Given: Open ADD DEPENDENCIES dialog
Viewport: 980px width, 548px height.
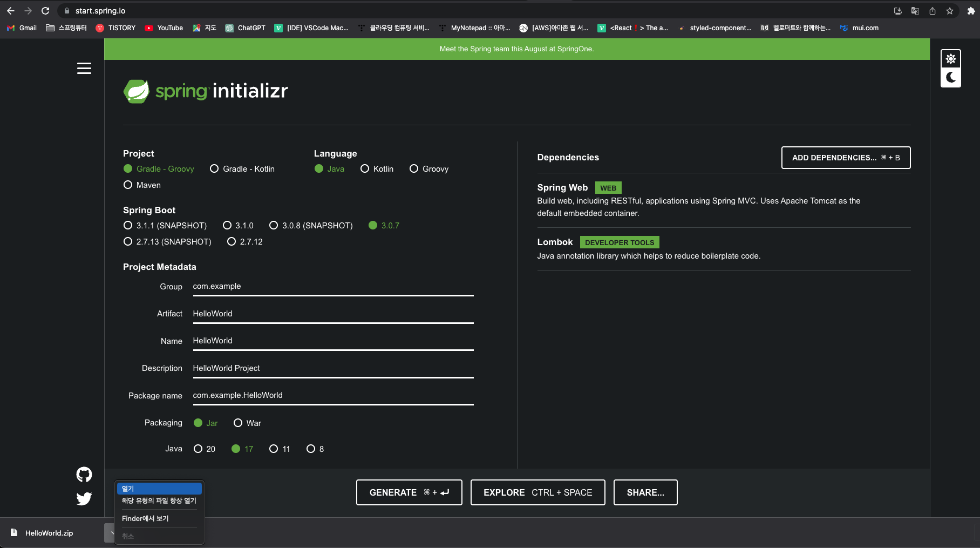Looking at the screenshot, I should [846, 158].
